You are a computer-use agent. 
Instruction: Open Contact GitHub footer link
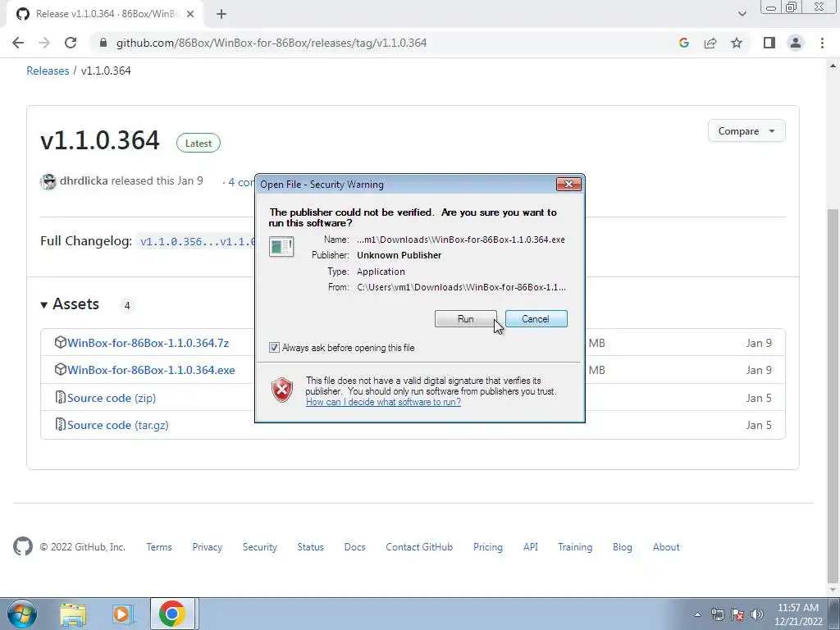pos(419,547)
